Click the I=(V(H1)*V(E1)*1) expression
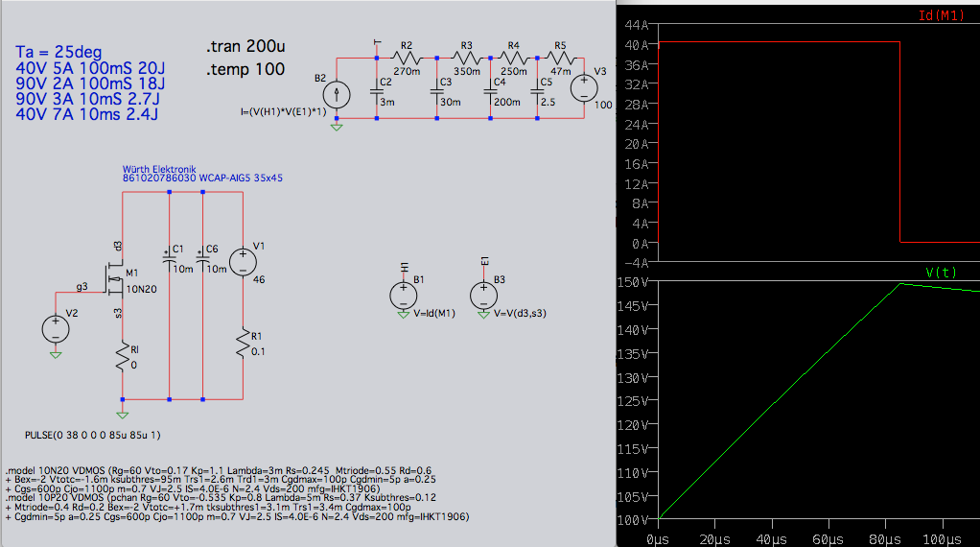 pyautogui.click(x=284, y=112)
